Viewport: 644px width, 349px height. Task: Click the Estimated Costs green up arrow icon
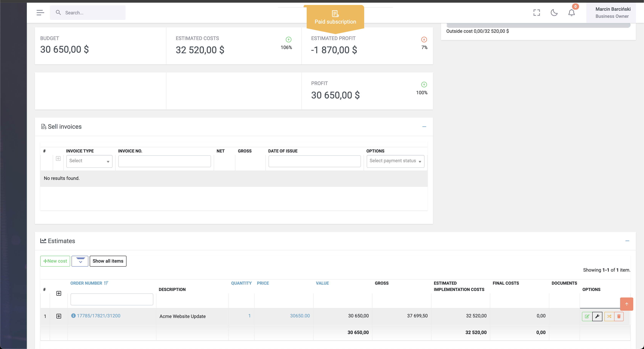(288, 39)
